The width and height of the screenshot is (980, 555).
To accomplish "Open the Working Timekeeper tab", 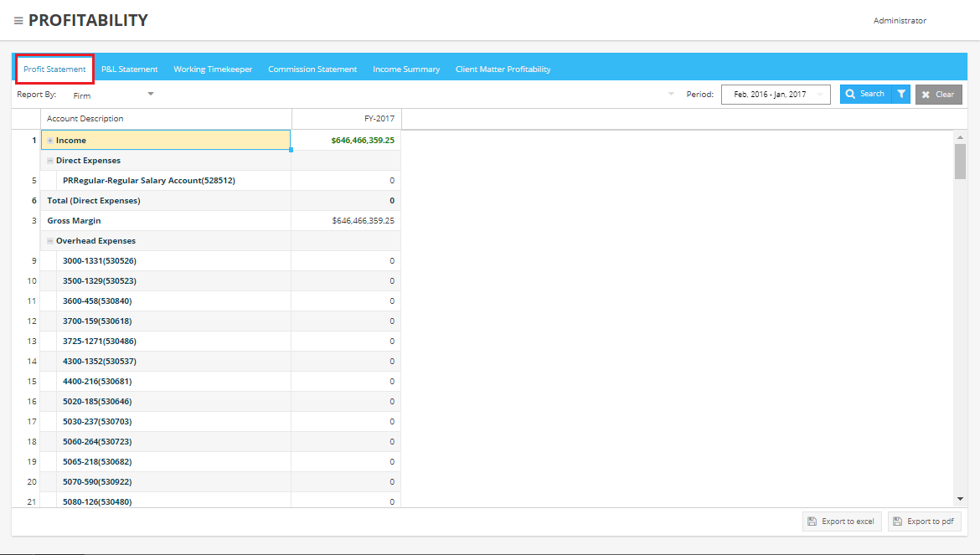I will point(213,69).
